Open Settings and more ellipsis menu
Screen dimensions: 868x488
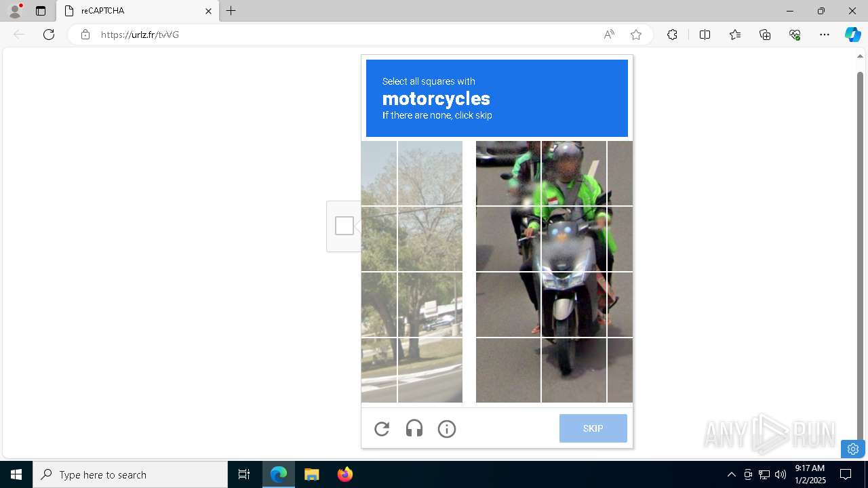tap(825, 35)
